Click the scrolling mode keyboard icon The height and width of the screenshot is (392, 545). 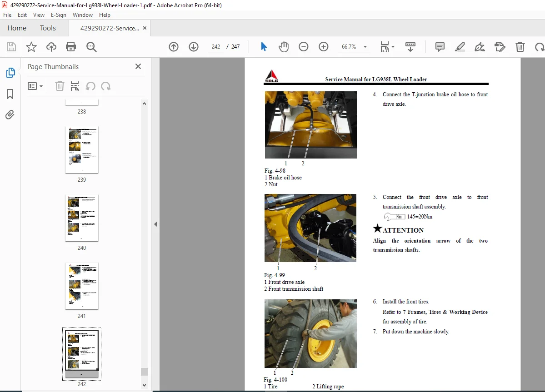click(410, 46)
